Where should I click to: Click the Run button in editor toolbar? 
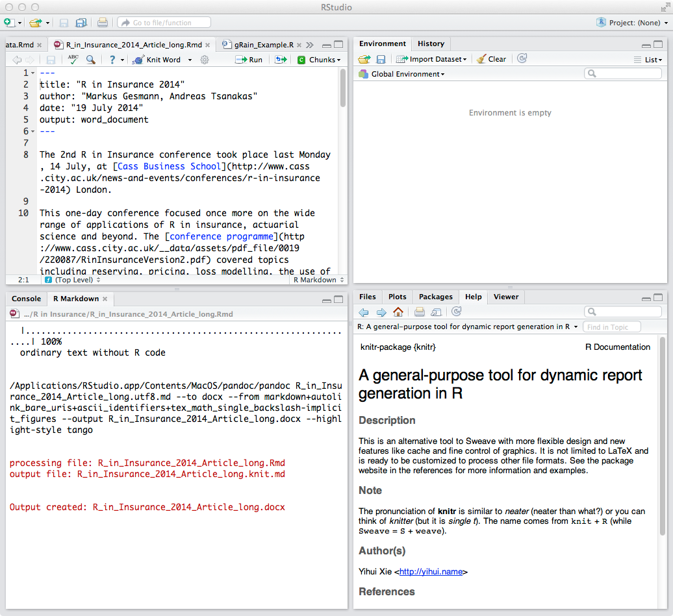coord(249,60)
